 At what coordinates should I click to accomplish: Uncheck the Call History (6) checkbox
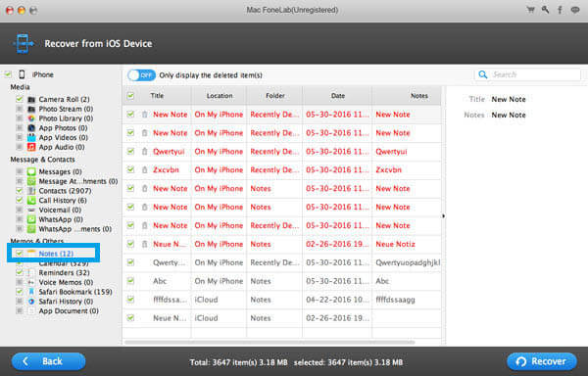[20, 201]
